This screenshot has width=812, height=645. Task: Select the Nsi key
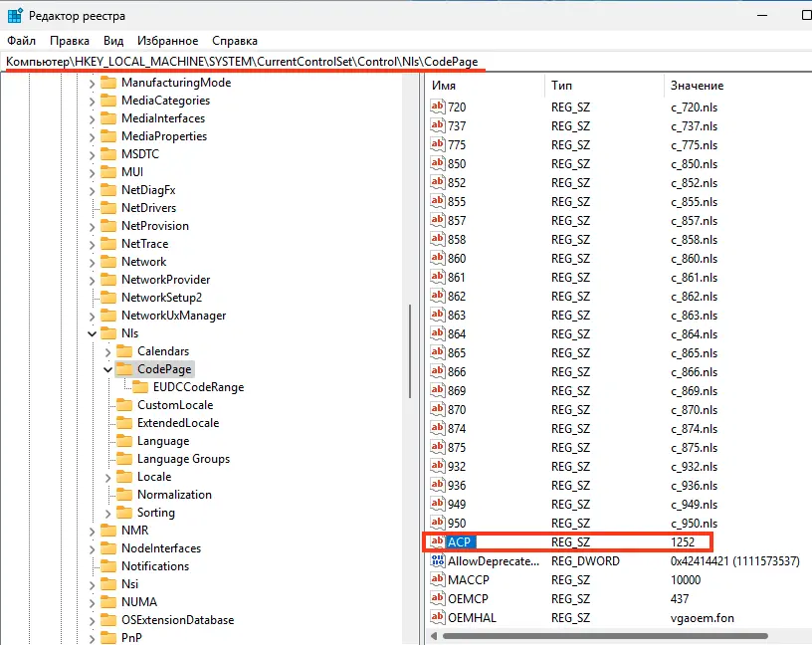click(129, 584)
